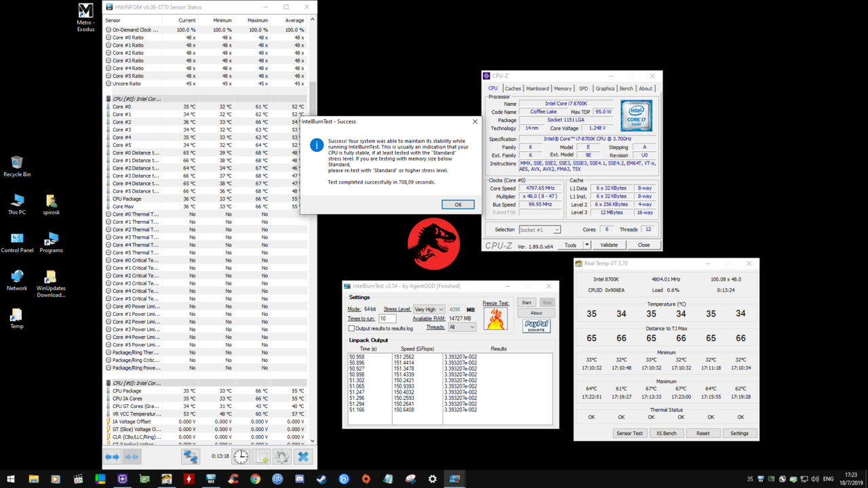The width and height of the screenshot is (868, 488).
Task: Select the WinUpdates Download desktop icon
Action: pos(51,284)
